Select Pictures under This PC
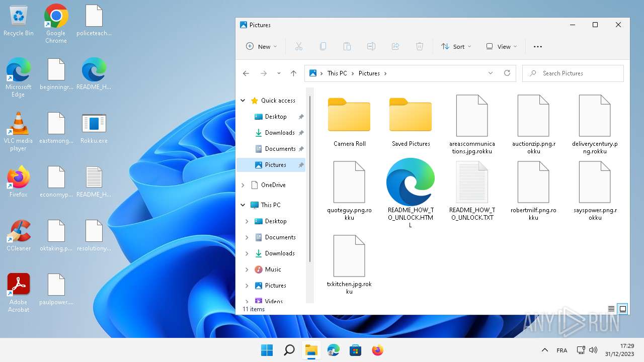 pyautogui.click(x=271, y=286)
